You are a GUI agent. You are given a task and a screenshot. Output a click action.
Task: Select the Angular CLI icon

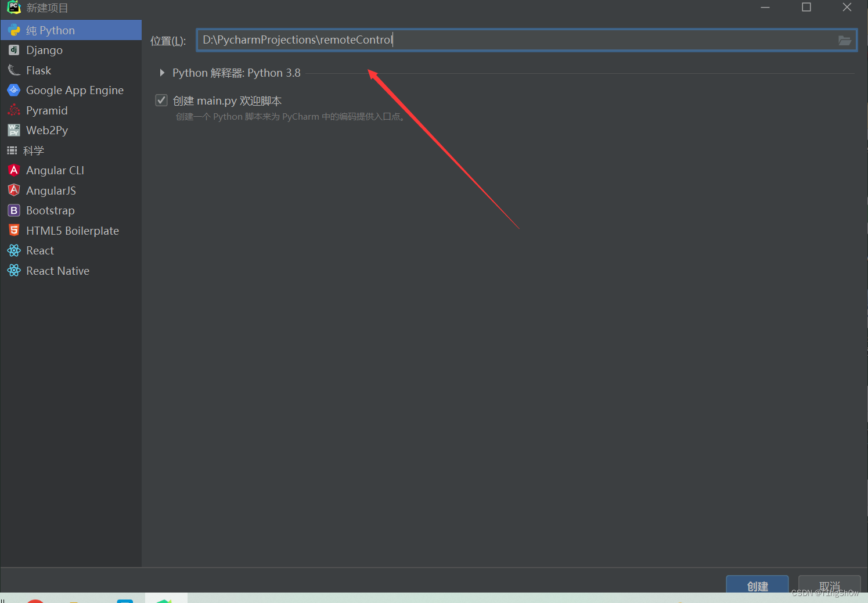click(14, 170)
